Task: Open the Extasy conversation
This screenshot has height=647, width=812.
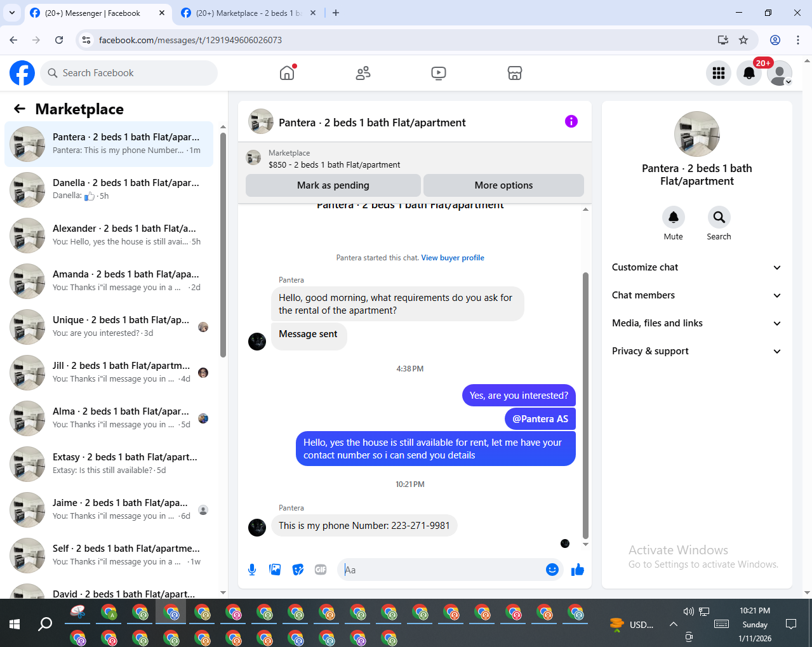Action: point(109,464)
